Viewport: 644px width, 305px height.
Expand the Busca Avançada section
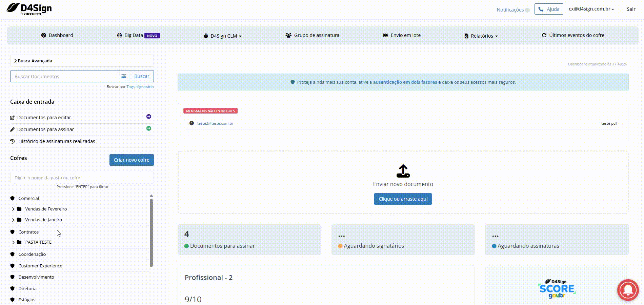pyautogui.click(x=33, y=61)
